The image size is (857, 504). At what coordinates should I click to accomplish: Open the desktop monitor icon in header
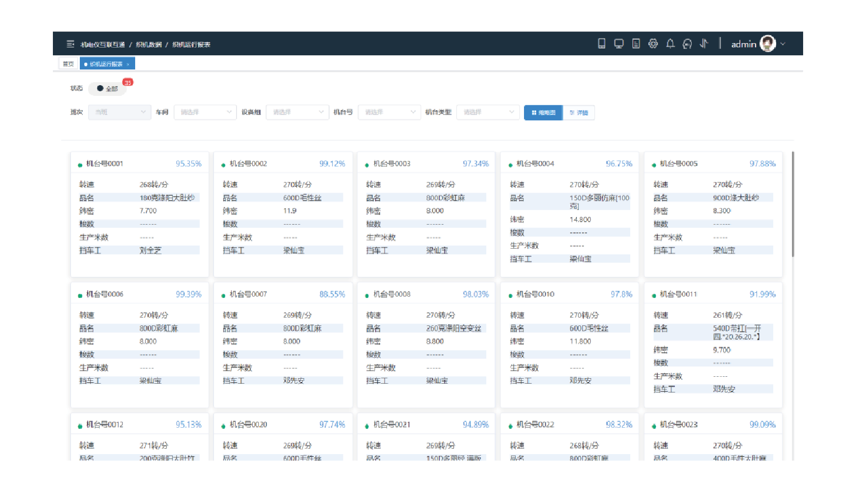point(619,44)
